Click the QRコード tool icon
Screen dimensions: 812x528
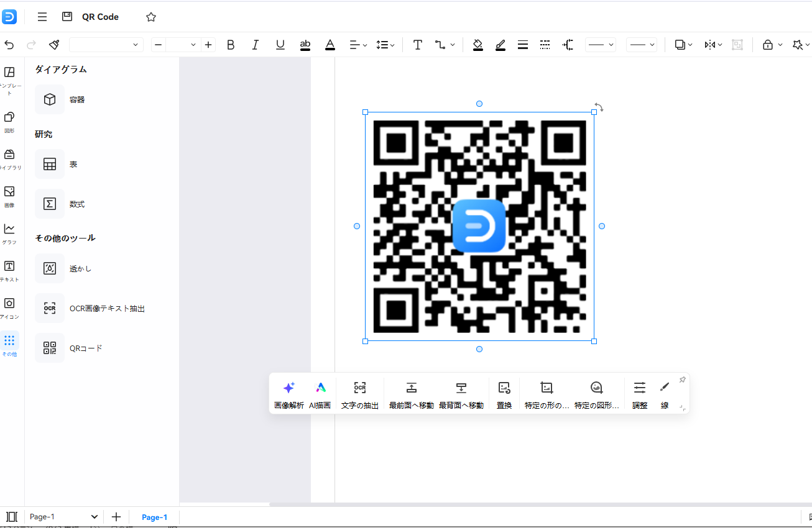coord(50,348)
